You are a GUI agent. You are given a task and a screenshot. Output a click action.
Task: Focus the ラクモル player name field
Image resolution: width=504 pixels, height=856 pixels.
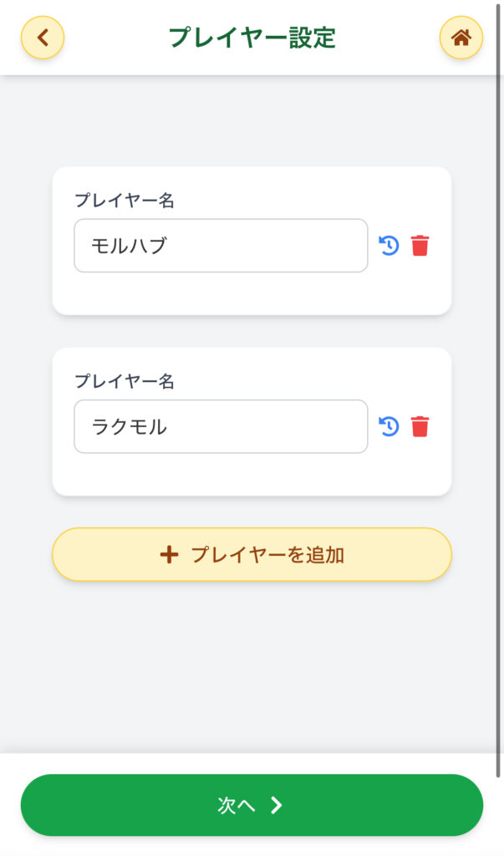tap(221, 426)
